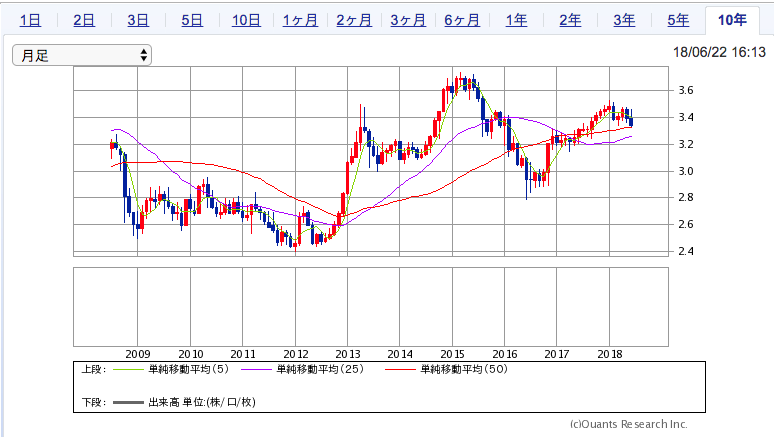Screen dimensions: 774x437
Task: Show the 5日 chart range
Action: click(192, 20)
